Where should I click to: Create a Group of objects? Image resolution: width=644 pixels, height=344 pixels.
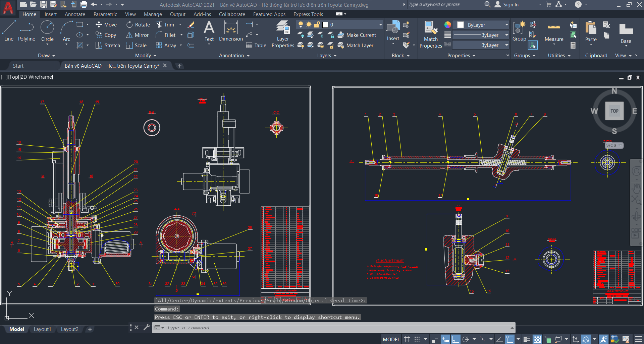coord(519,31)
